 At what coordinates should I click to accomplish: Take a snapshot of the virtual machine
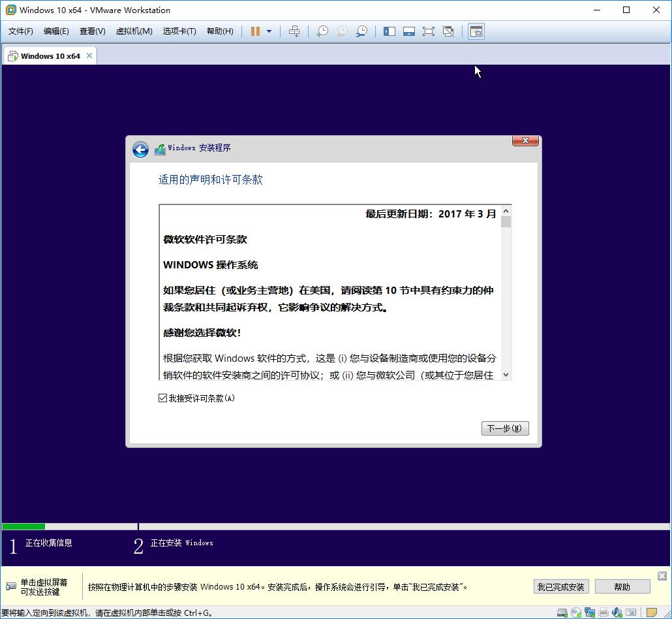[x=322, y=31]
